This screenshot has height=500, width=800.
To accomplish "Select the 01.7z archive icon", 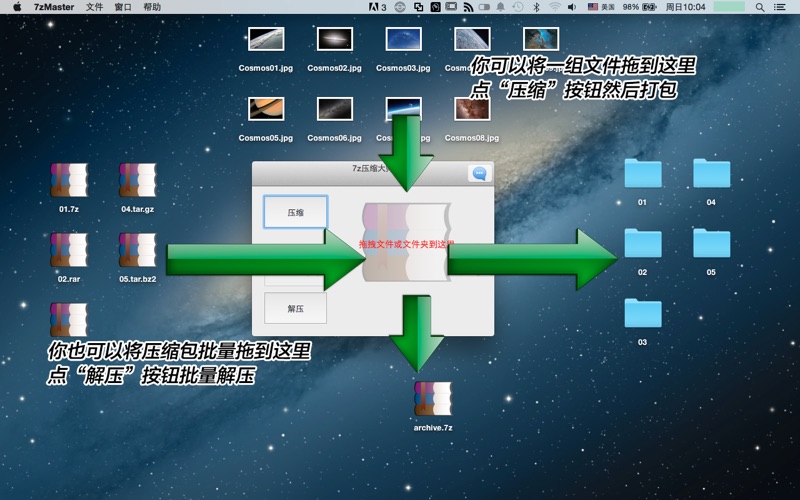I will [69, 180].
